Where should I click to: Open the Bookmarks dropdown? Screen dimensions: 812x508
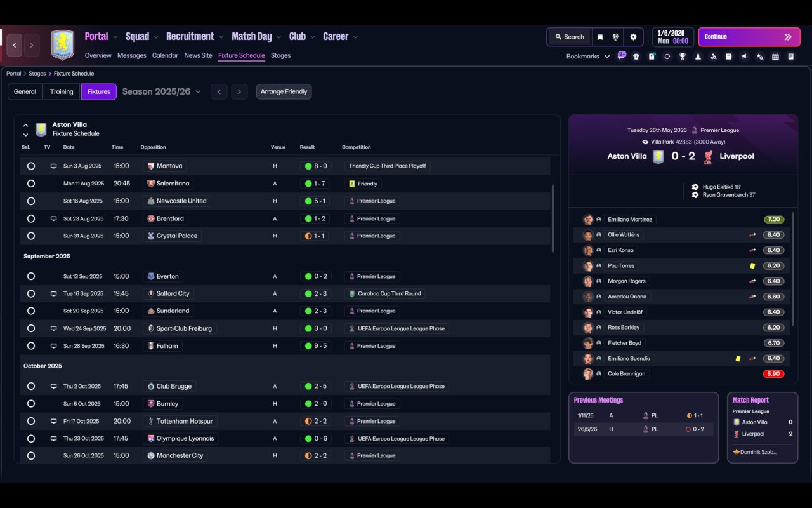click(x=588, y=57)
